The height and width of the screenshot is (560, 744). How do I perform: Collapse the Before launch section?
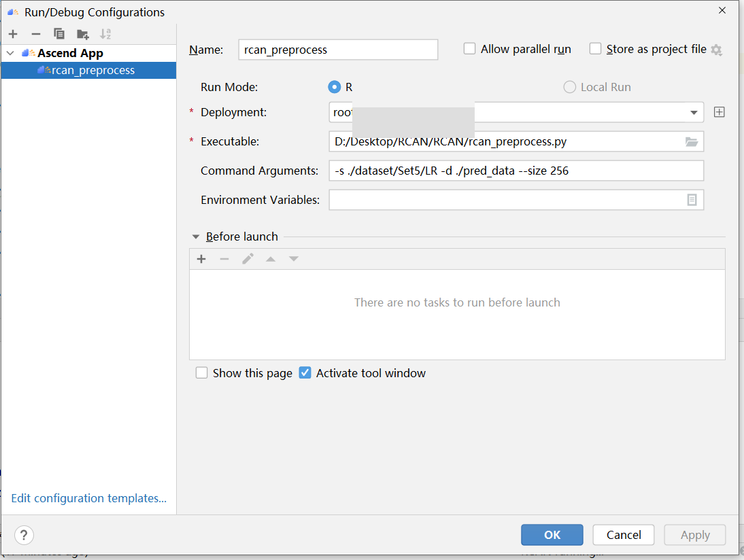(x=195, y=237)
